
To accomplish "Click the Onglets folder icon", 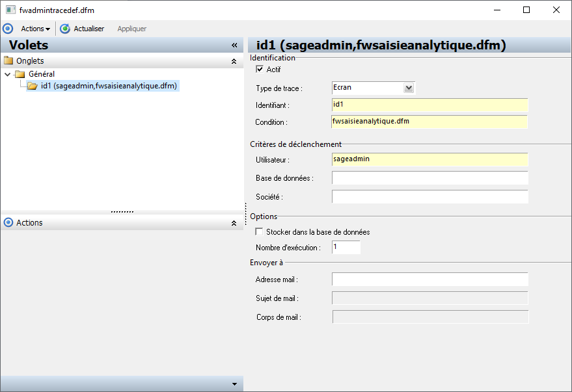I will point(8,60).
